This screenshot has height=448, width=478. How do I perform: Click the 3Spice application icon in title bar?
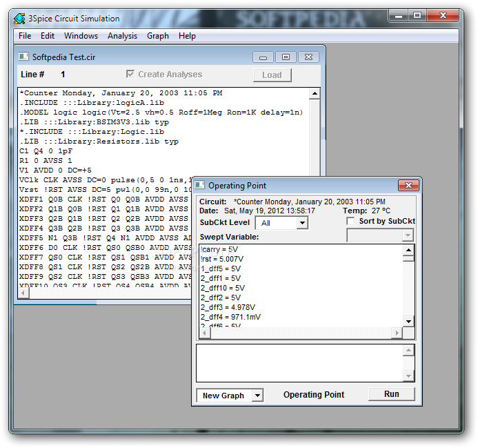click(19, 19)
